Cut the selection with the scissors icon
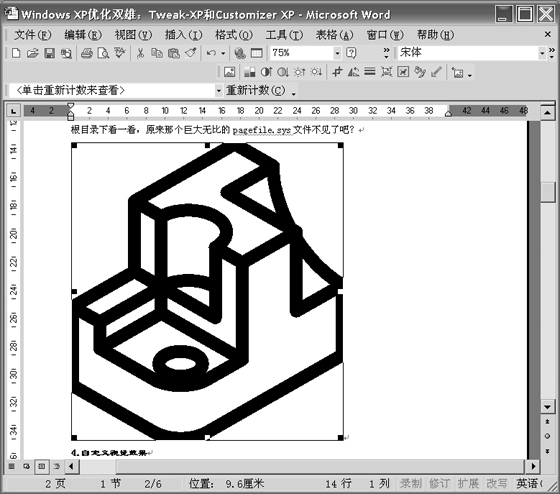The height and width of the screenshot is (494, 560). click(140, 53)
